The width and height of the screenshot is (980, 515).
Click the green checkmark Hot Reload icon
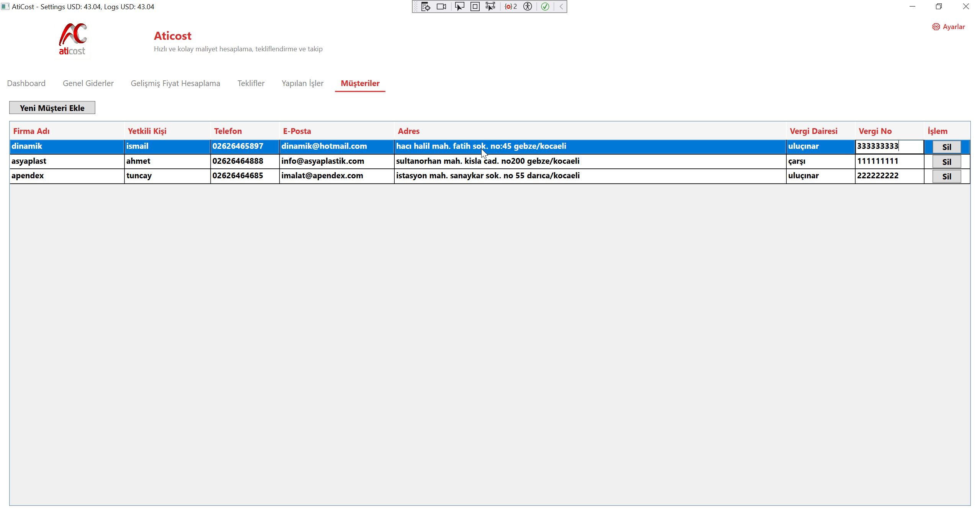click(x=545, y=7)
